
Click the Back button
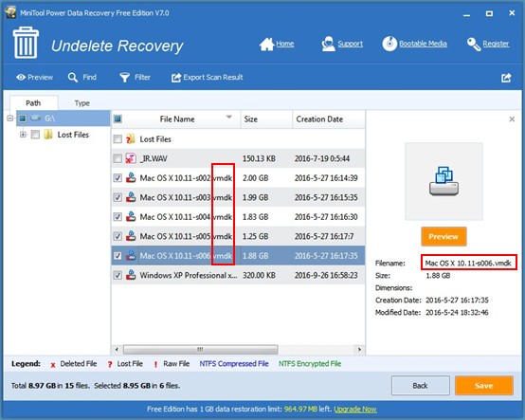pos(420,386)
